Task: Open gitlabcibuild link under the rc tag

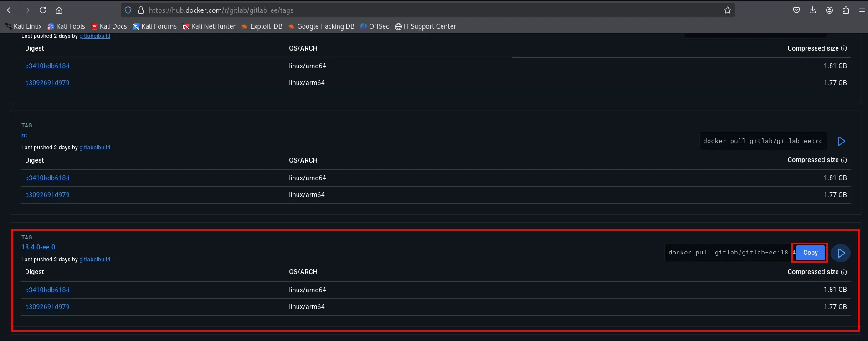Action: 95,148
